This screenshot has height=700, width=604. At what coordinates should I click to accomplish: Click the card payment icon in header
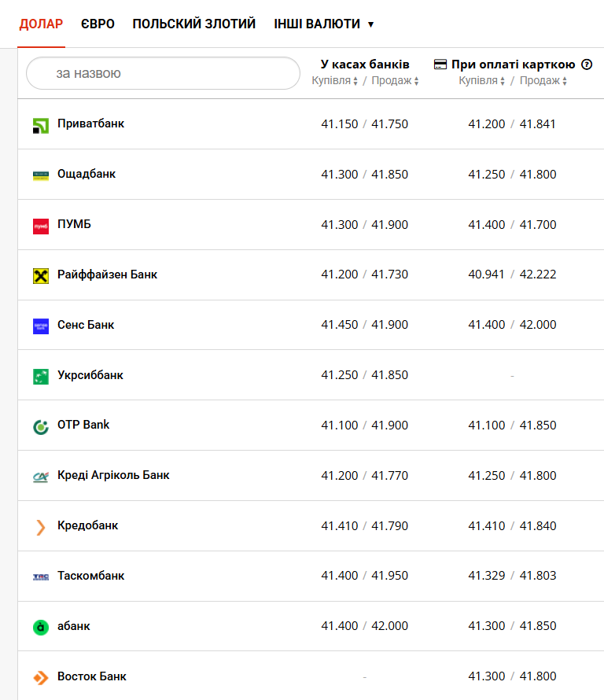[440, 64]
